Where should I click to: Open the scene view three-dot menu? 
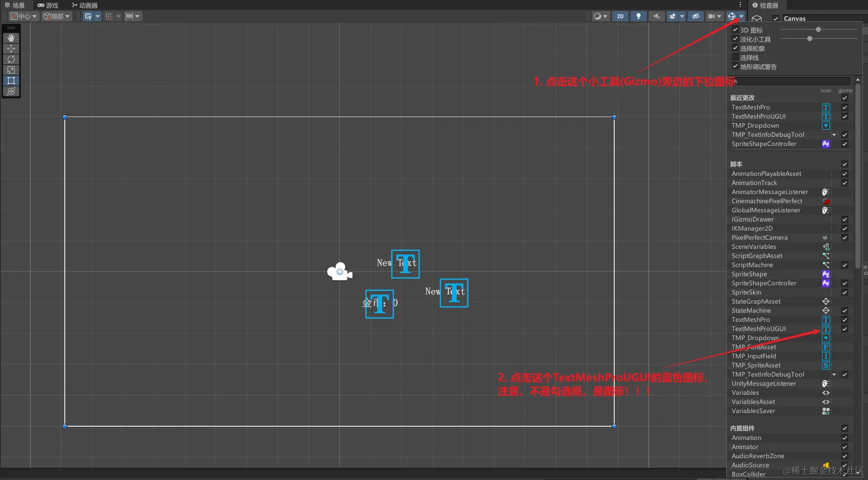tap(740, 5)
